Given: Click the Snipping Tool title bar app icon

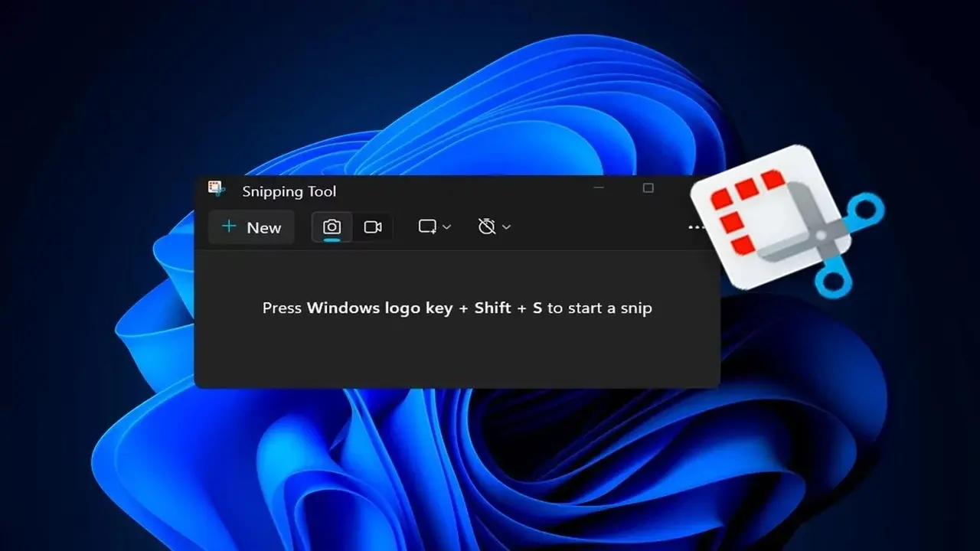Looking at the screenshot, I should pyautogui.click(x=216, y=189).
